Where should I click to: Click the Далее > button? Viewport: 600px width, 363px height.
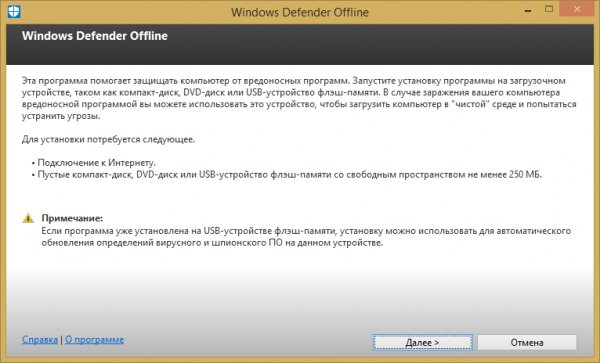[422, 342]
